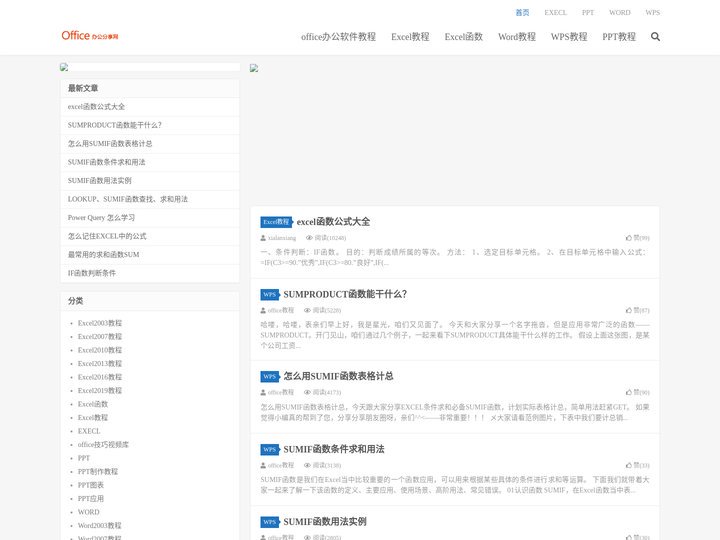Open WORD link in top bar
720x540 pixels.
click(x=619, y=12)
